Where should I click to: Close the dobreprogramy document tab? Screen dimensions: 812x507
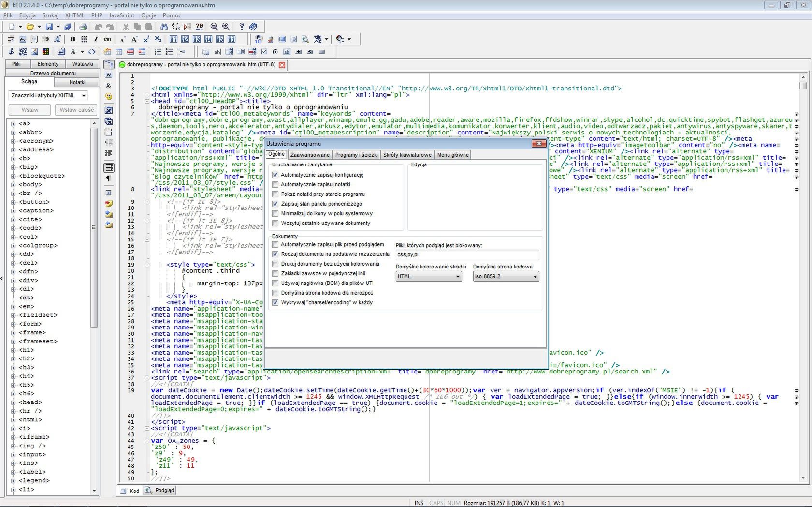point(282,65)
